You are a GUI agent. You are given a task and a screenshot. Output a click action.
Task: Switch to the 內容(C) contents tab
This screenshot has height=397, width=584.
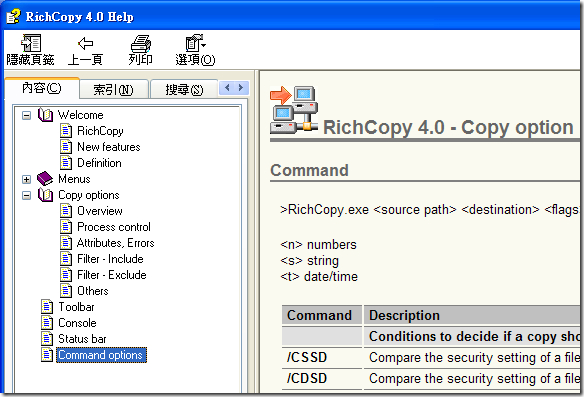click(42, 88)
